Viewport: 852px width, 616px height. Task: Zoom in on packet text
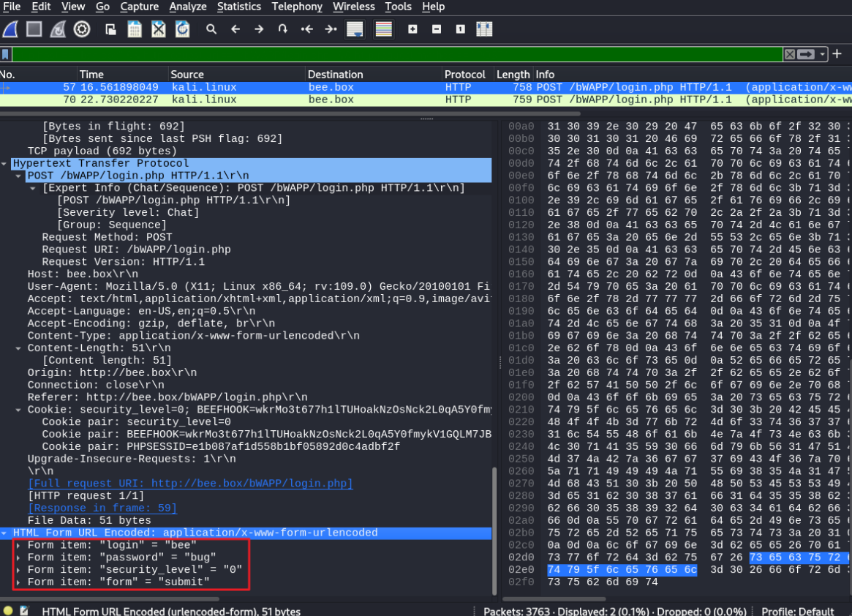[413, 29]
